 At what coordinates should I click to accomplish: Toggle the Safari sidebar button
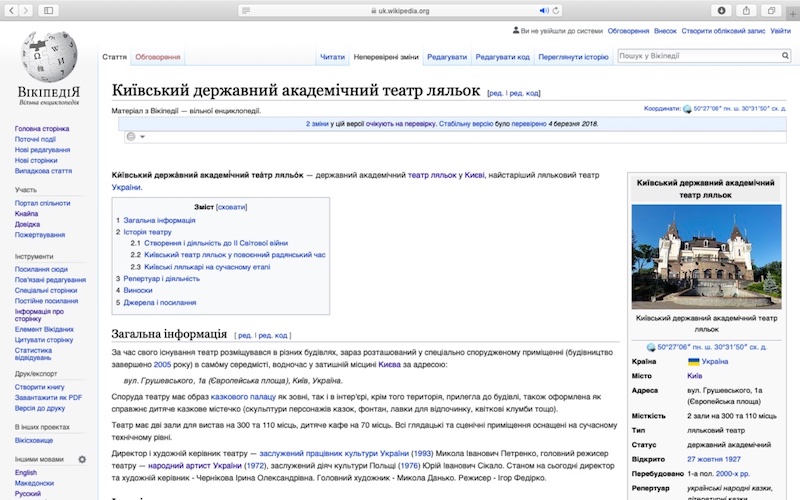(48, 10)
